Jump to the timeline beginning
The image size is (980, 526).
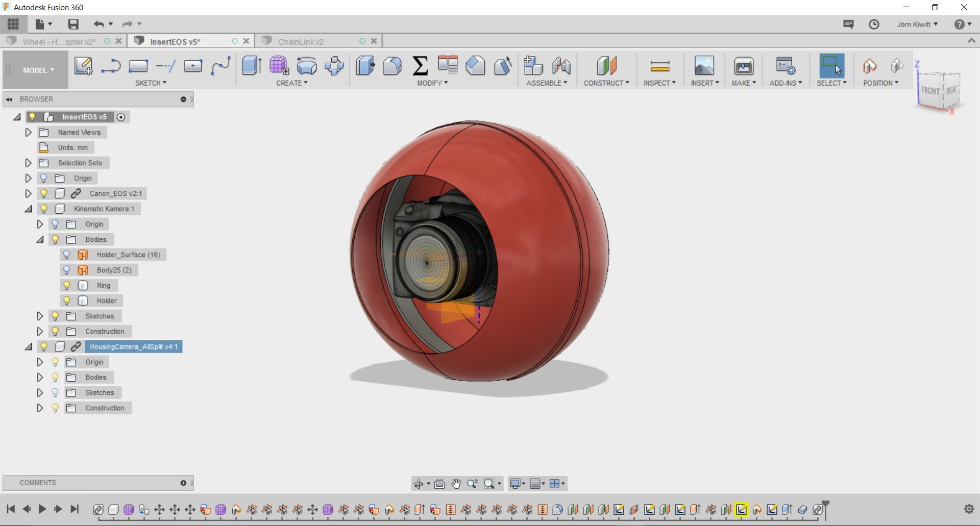click(11, 509)
